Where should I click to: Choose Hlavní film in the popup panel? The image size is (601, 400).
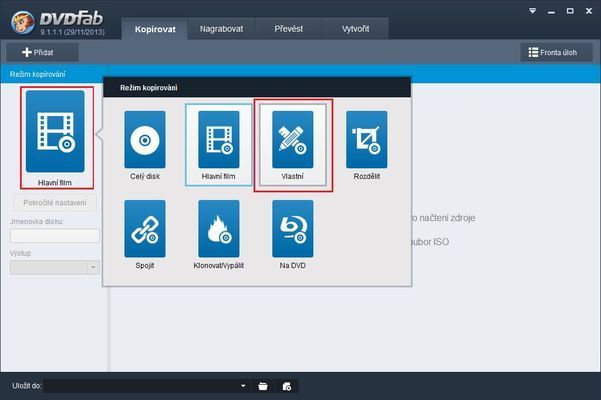pyautogui.click(x=218, y=146)
